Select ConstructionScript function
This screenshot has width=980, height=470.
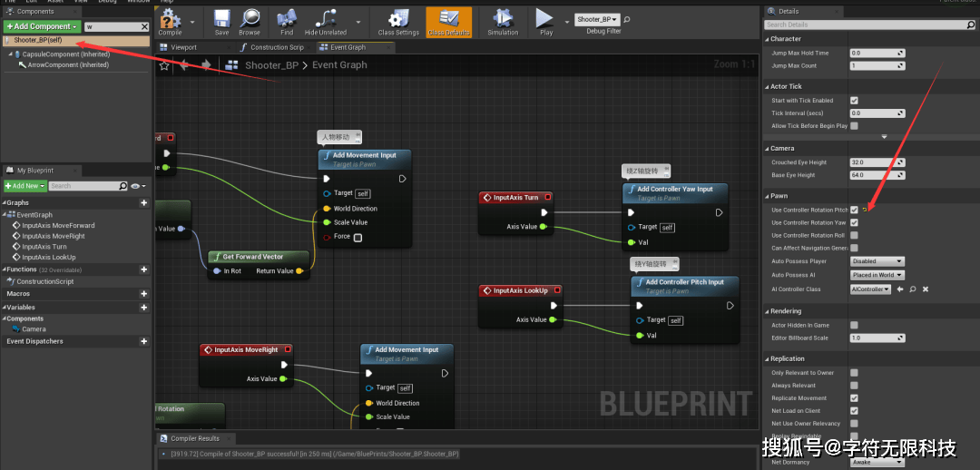click(44, 282)
